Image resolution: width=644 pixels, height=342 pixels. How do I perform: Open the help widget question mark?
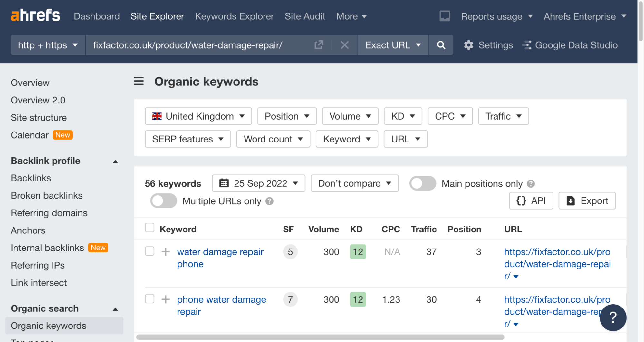click(612, 318)
